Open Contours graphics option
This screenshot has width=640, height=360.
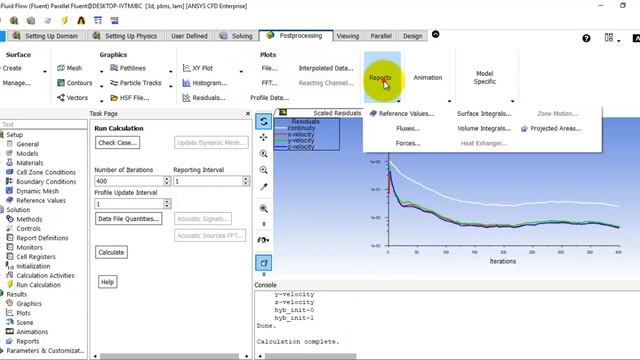pyautogui.click(x=75, y=83)
